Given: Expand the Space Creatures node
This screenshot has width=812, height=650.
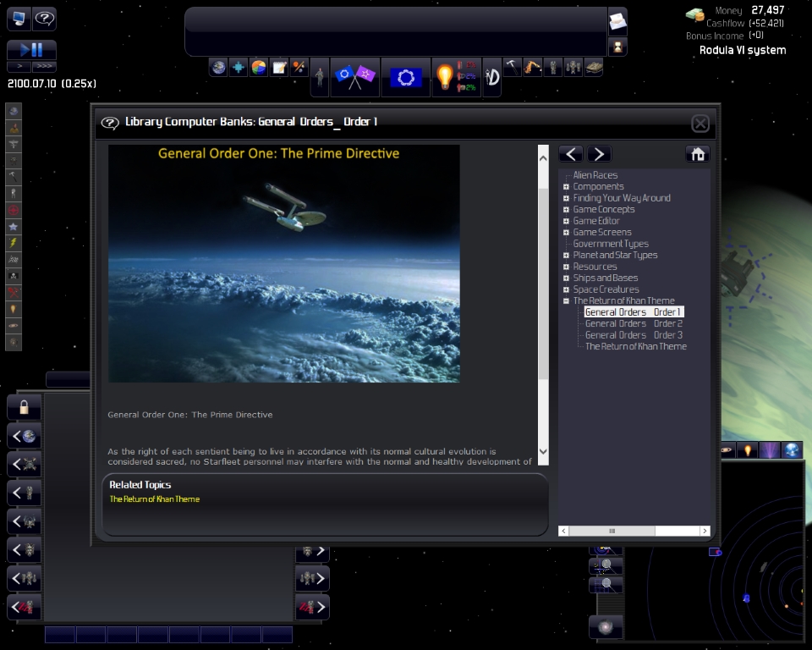Looking at the screenshot, I should click(x=566, y=289).
